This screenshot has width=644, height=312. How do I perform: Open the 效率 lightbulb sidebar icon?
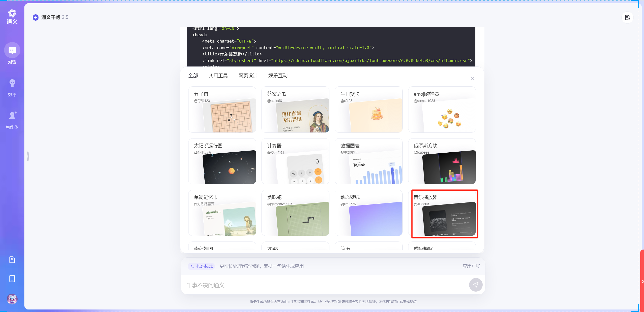(x=12, y=83)
